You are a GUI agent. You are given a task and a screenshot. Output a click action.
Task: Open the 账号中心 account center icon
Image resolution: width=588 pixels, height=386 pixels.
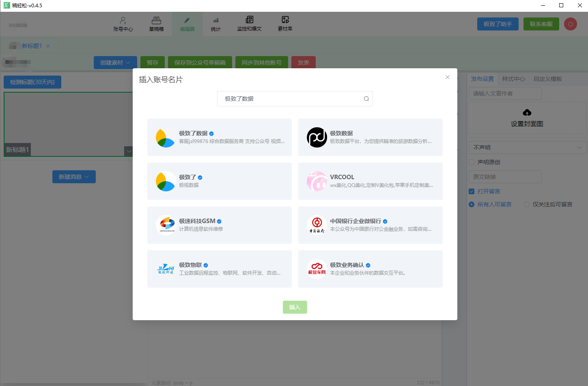tap(123, 20)
